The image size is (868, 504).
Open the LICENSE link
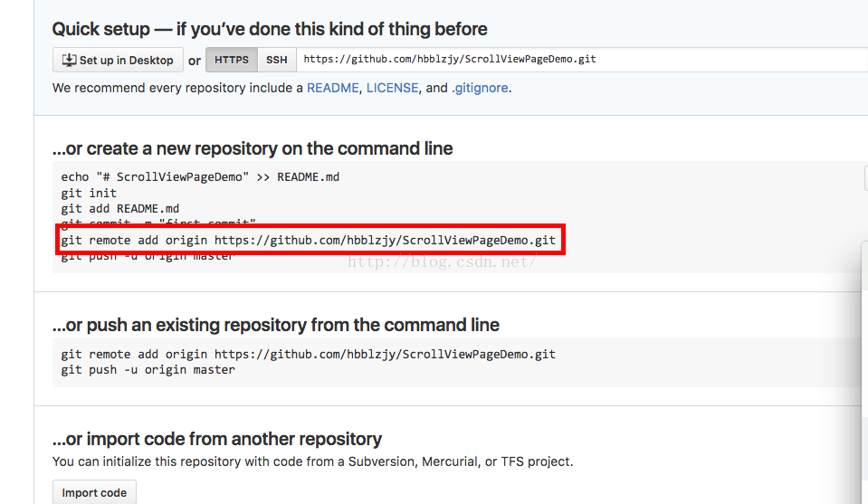pos(393,88)
